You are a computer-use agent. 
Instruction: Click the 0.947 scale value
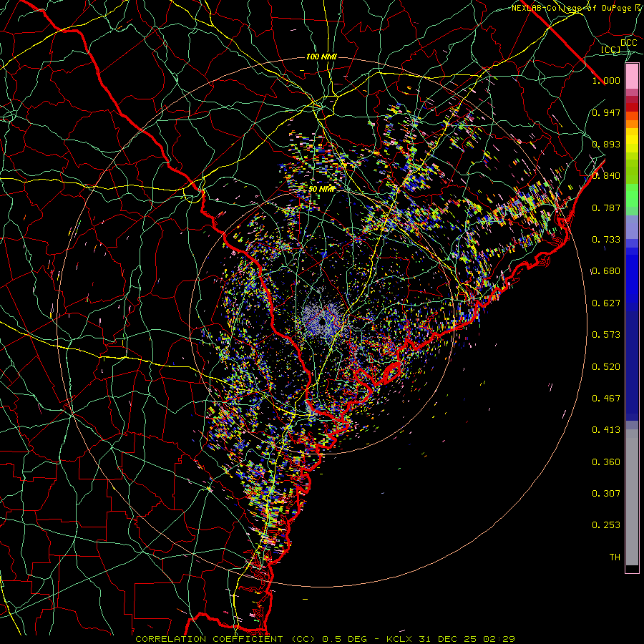[x=606, y=112]
